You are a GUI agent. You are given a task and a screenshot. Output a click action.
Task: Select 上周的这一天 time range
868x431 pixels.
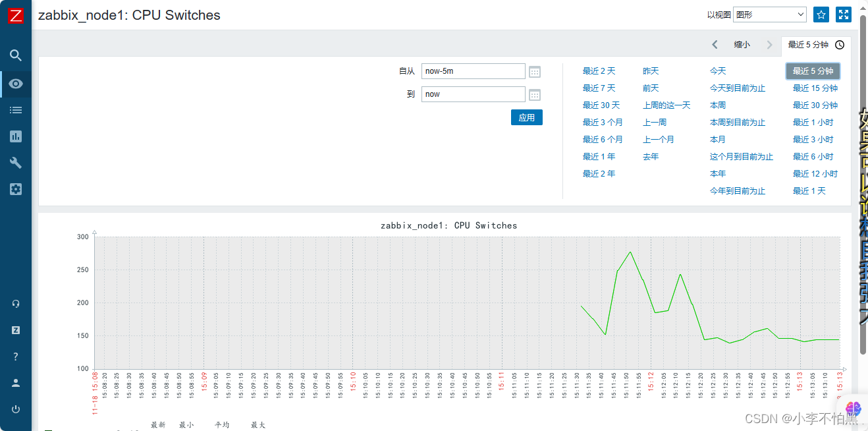[666, 105]
